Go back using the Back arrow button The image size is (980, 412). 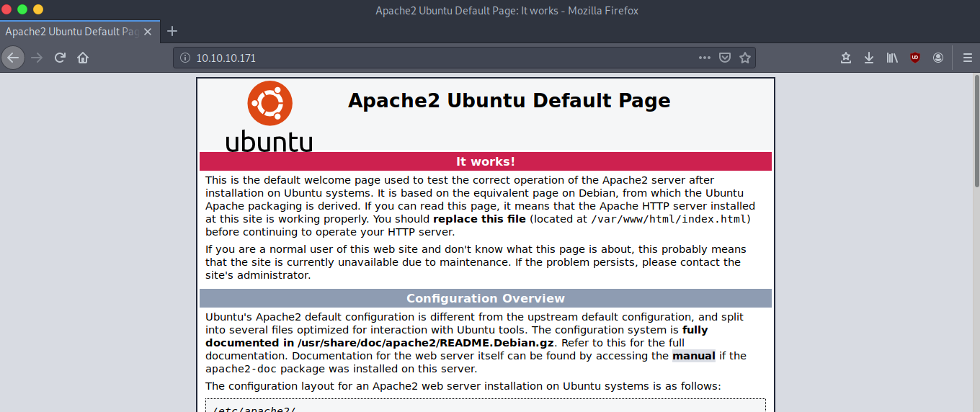click(x=13, y=58)
